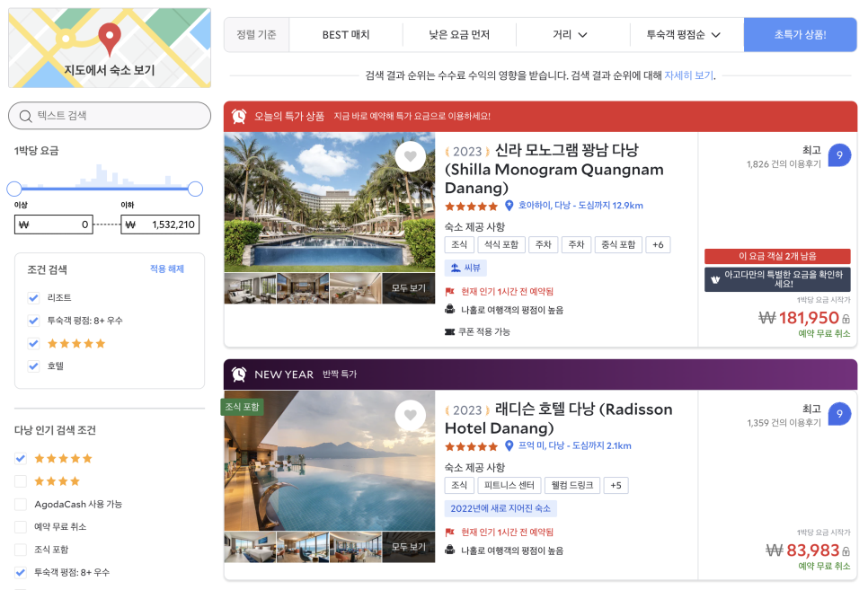Viewport: 868px width, 590px height.
Task: Click 1,826 건의 이용후기 review count
Action: pos(784,163)
